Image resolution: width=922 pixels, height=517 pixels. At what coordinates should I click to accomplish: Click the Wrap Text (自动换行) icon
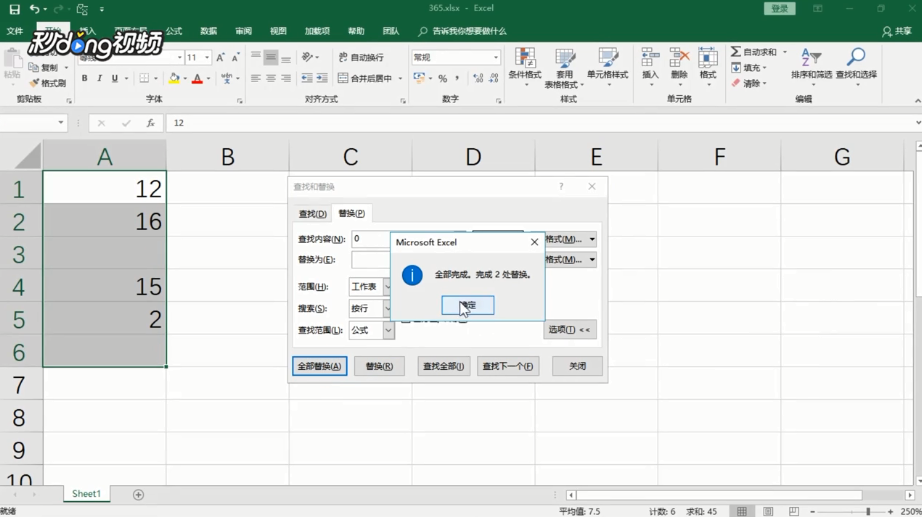coord(343,57)
